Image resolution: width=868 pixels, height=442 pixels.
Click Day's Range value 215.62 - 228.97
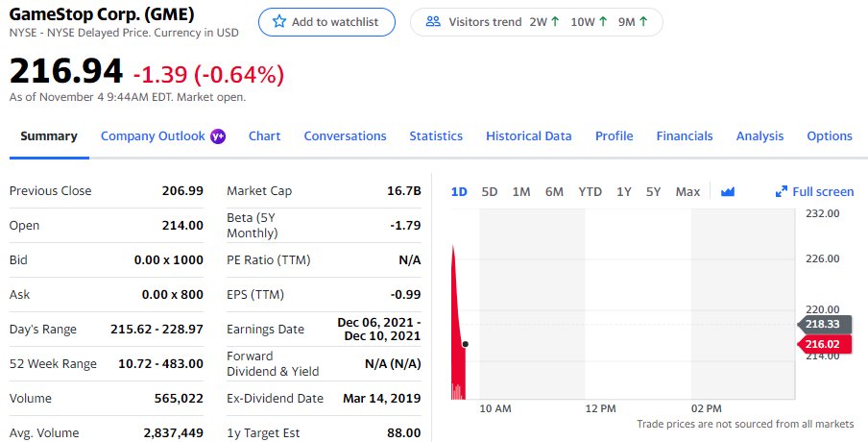pyautogui.click(x=157, y=329)
